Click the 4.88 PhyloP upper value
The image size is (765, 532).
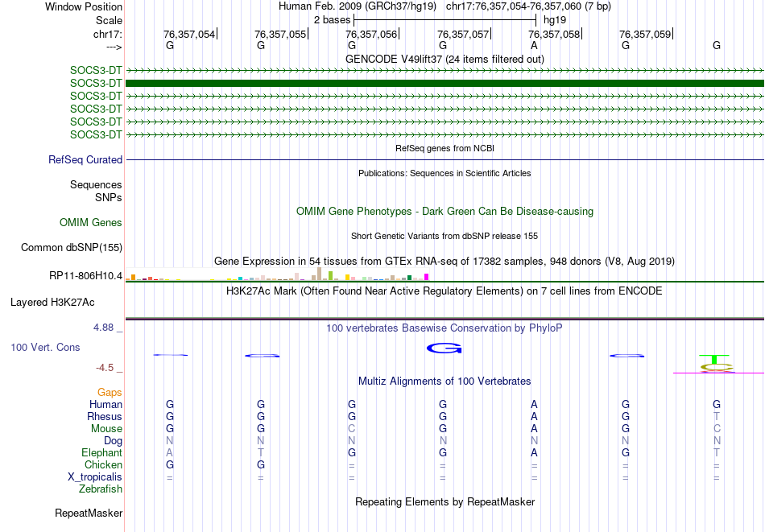(x=103, y=328)
